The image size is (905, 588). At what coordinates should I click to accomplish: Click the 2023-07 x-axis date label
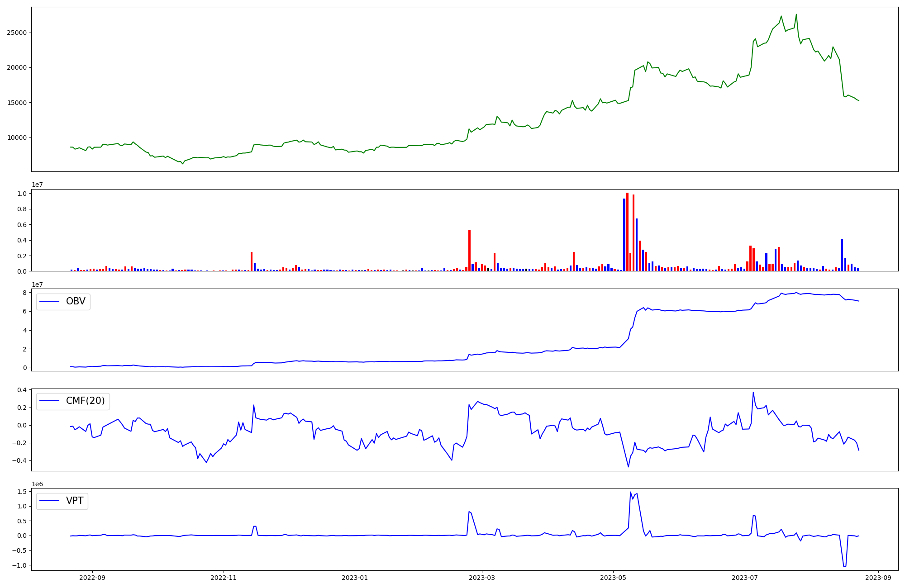744,578
